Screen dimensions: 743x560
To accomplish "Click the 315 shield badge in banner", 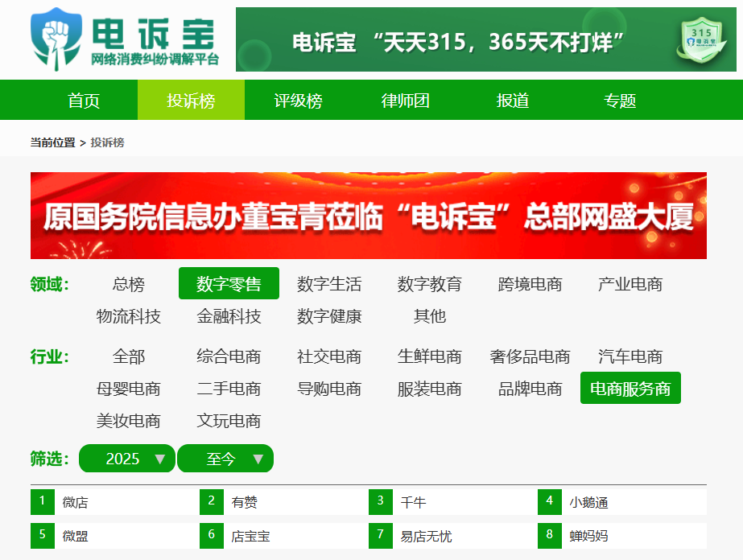I will click(702, 40).
